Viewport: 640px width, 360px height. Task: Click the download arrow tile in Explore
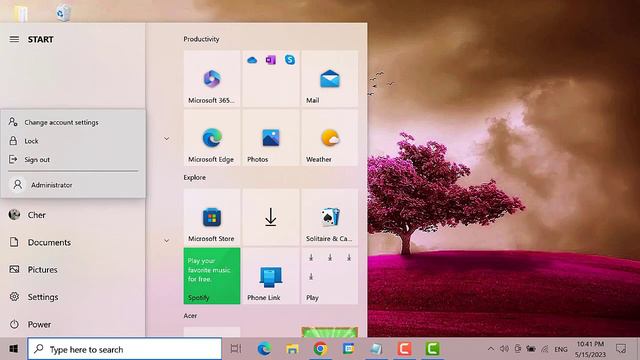click(271, 217)
